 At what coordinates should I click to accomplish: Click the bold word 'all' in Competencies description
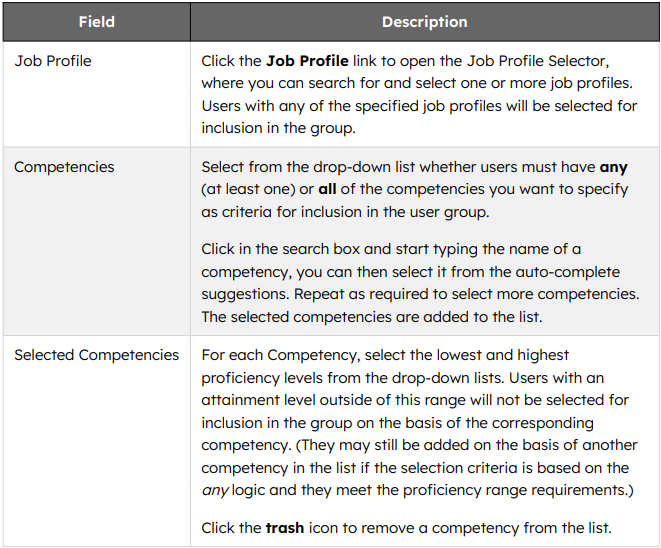click(327, 189)
